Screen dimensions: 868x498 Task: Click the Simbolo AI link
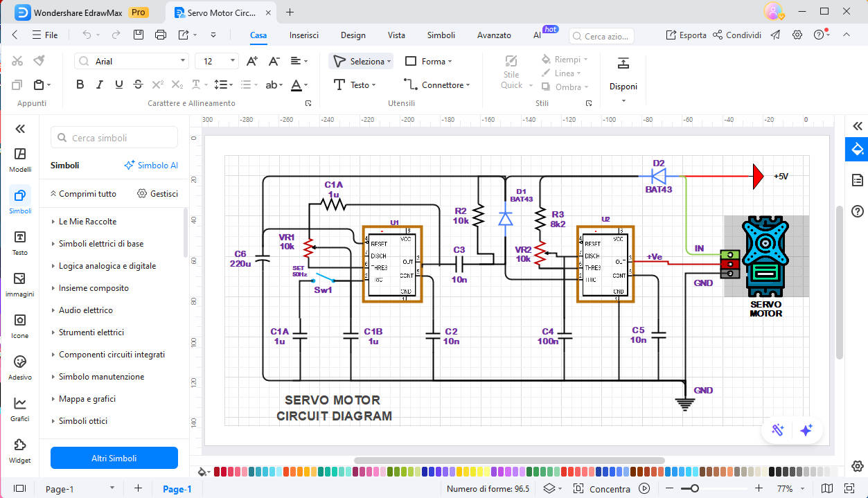151,166
